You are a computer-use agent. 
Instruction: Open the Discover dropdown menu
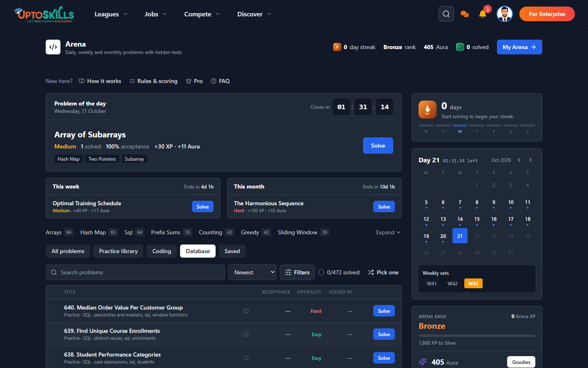tap(254, 14)
